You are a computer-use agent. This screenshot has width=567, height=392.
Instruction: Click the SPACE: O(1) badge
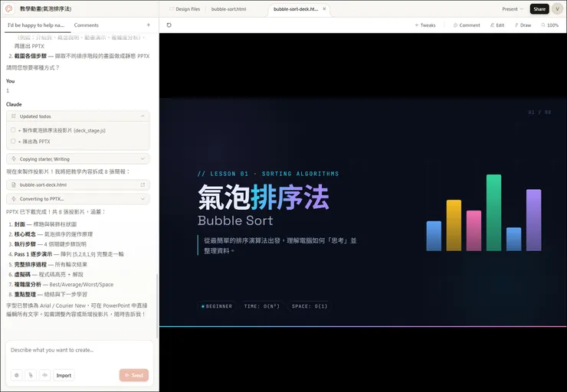310,306
